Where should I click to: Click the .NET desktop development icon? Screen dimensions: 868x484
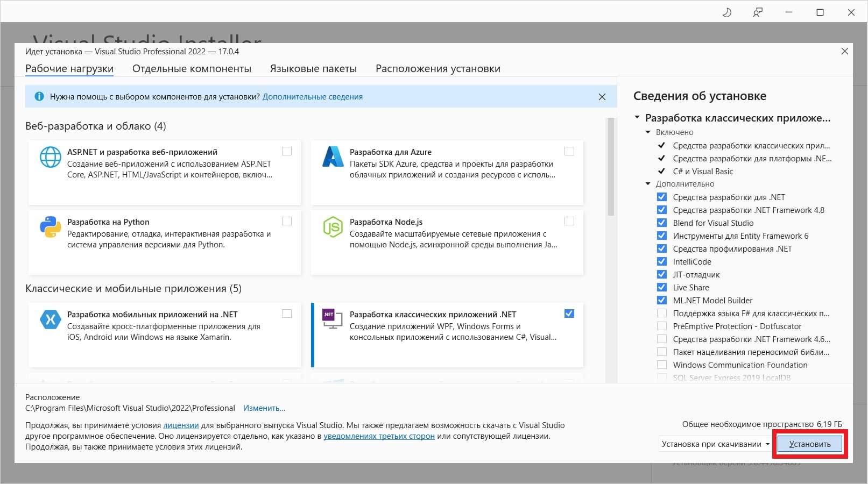332,318
